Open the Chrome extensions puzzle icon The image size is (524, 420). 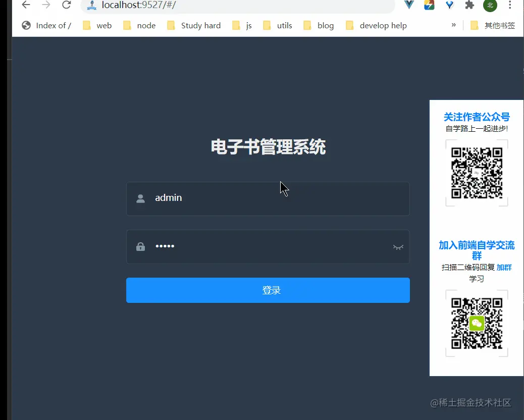468,6
